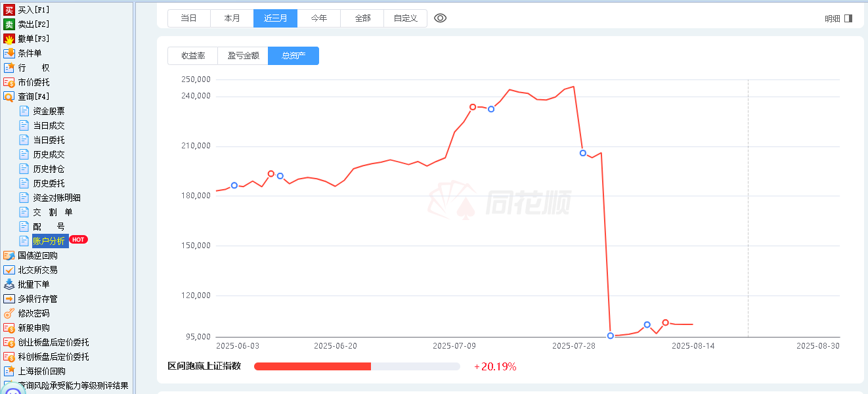The width and height of the screenshot is (868, 394).
Task: Click the red 区间跑赢上证指数 progress bar
Action: 313,366
